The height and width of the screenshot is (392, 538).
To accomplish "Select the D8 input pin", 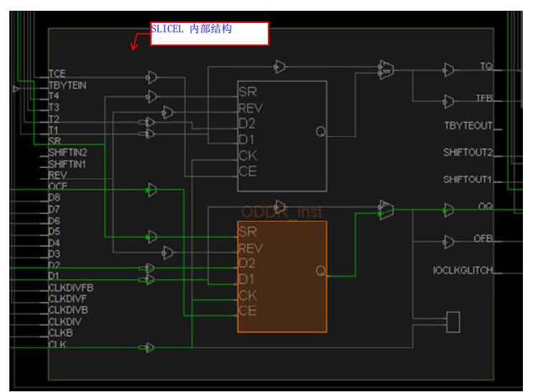I will 55,197.
